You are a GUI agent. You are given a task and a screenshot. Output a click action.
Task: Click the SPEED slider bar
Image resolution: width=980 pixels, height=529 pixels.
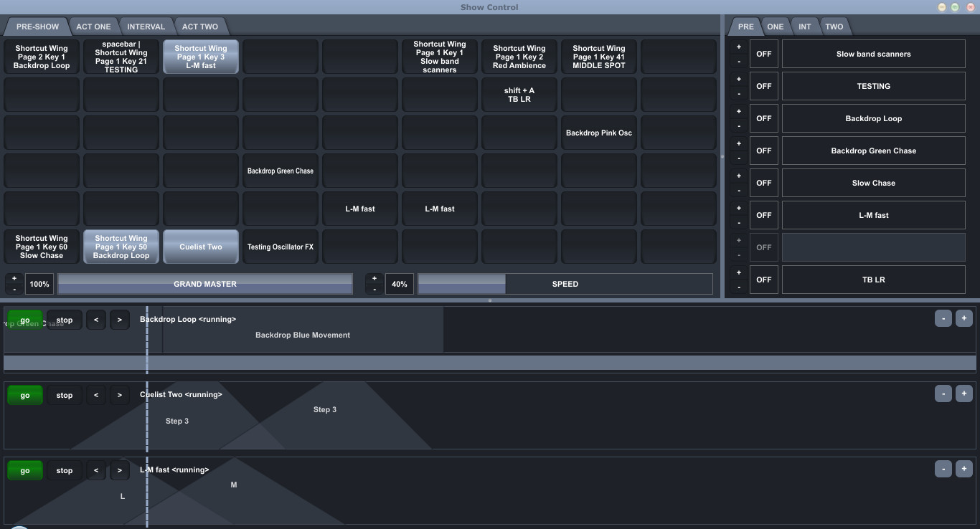pyautogui.click(x=565, y=284)
